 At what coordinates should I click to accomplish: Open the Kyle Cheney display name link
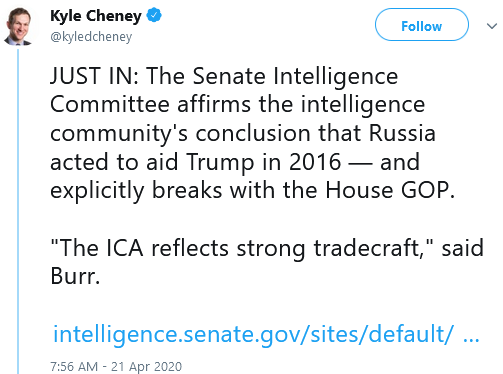96,16
